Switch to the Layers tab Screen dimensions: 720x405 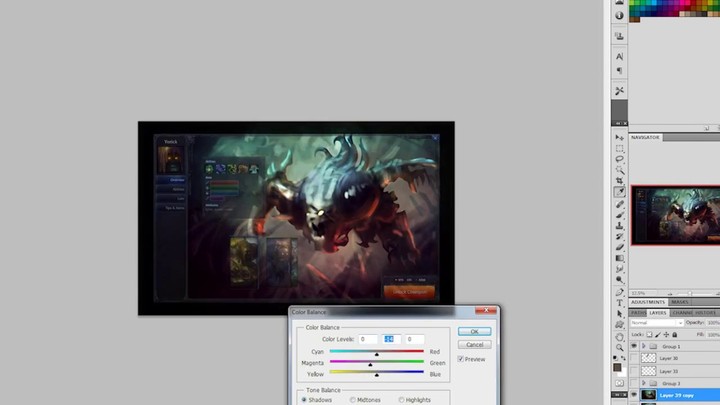pos(658,313)
